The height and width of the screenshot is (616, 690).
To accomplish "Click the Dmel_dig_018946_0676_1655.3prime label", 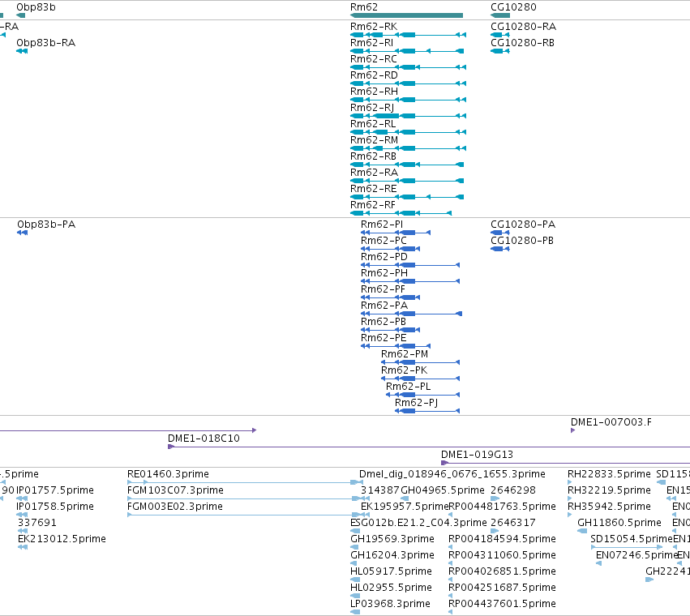I will point(452,474).
